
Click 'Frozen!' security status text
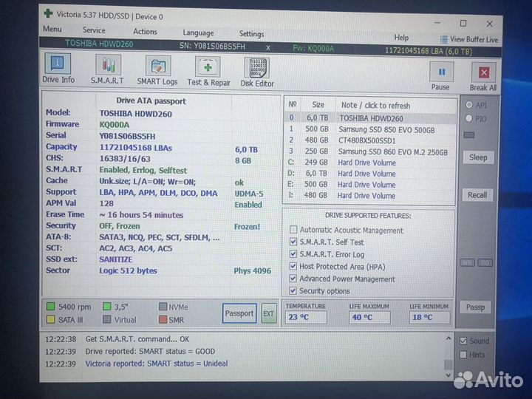(247, 226)
